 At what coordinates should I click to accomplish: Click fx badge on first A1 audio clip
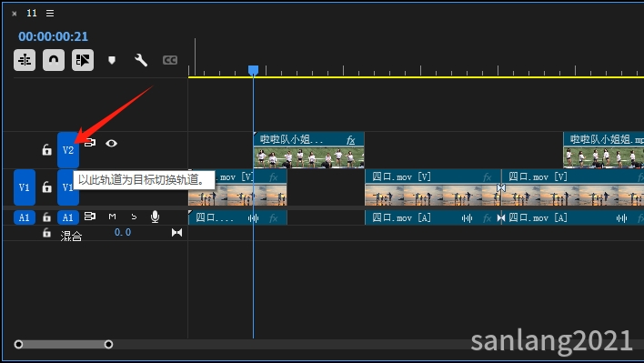click(274, 218)
